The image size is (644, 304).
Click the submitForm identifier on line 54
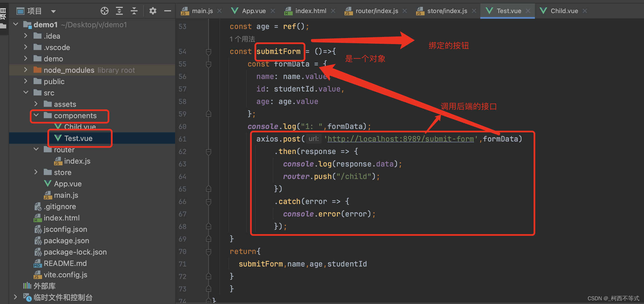point(278,51)
